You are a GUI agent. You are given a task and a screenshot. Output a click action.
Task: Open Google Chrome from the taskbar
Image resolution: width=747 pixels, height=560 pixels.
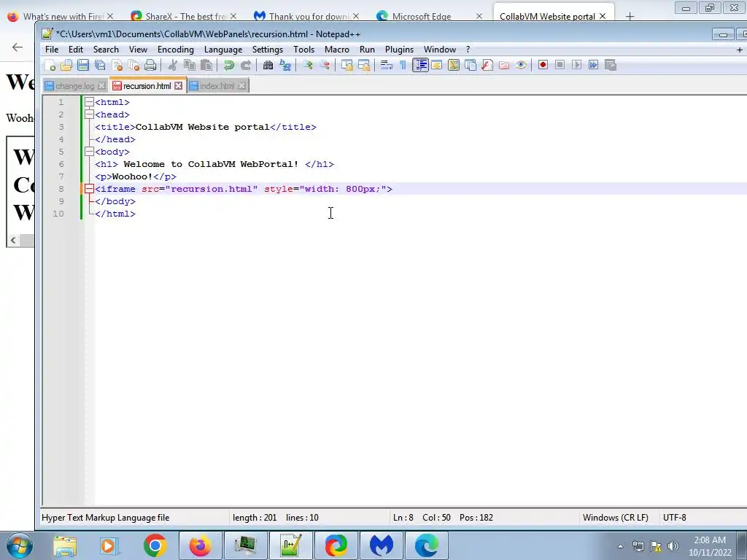(155, 545)
